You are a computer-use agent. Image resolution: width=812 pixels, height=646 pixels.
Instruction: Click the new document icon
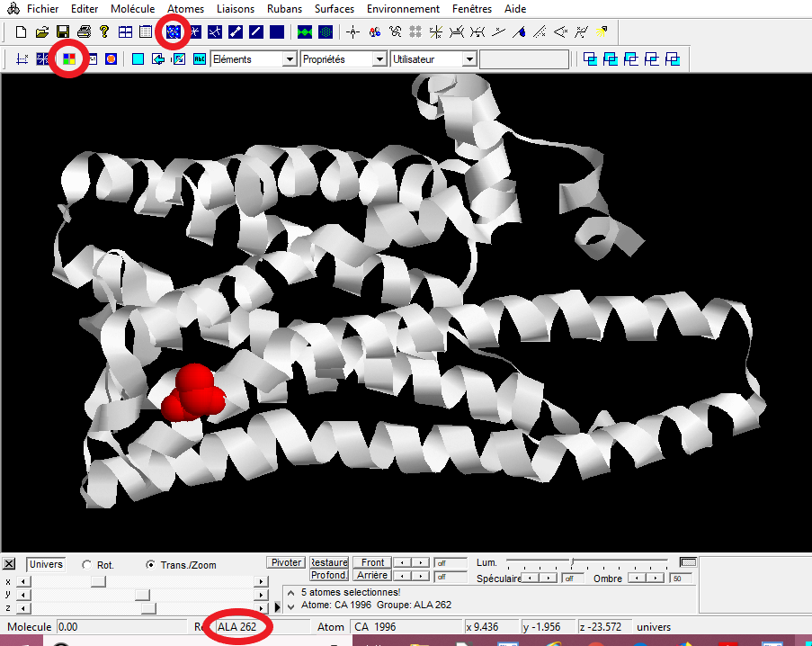point(21,32)
